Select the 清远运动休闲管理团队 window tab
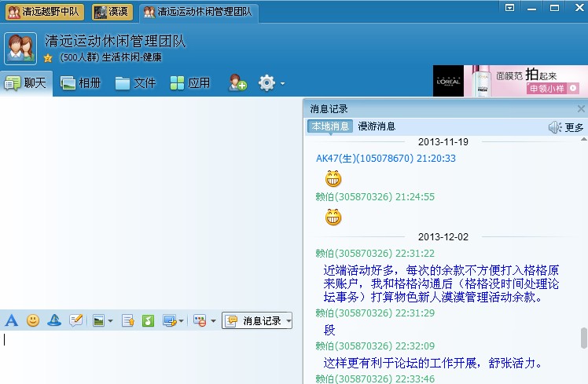Screen dimensions: 588x384 [198, 12]
